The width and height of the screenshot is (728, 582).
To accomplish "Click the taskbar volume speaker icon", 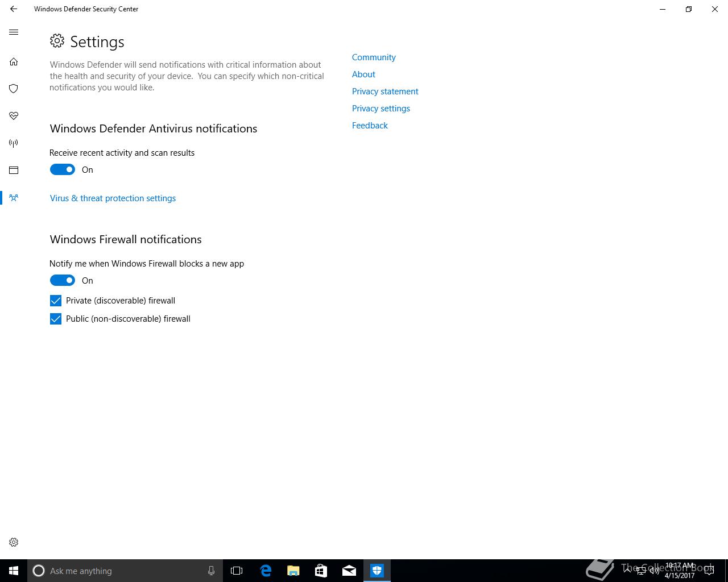I will [655, 571].
